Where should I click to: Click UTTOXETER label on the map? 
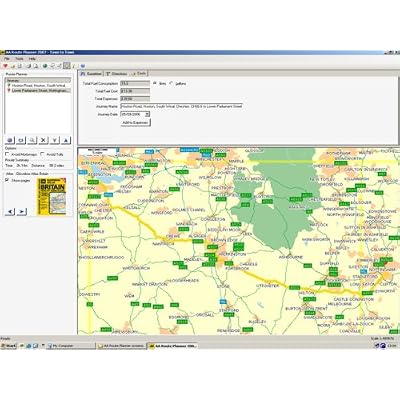[267, 286]
